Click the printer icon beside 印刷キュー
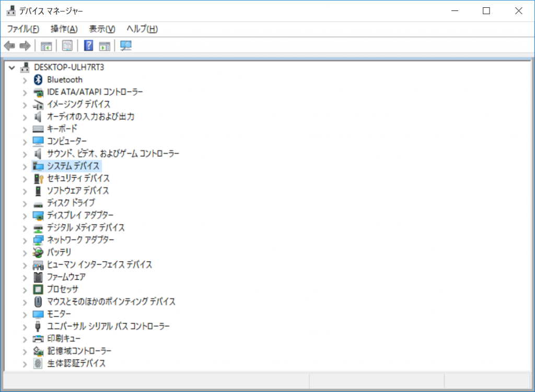Image resolution: width=535 pixels, height=392 pixels. [x=38, y=339]
